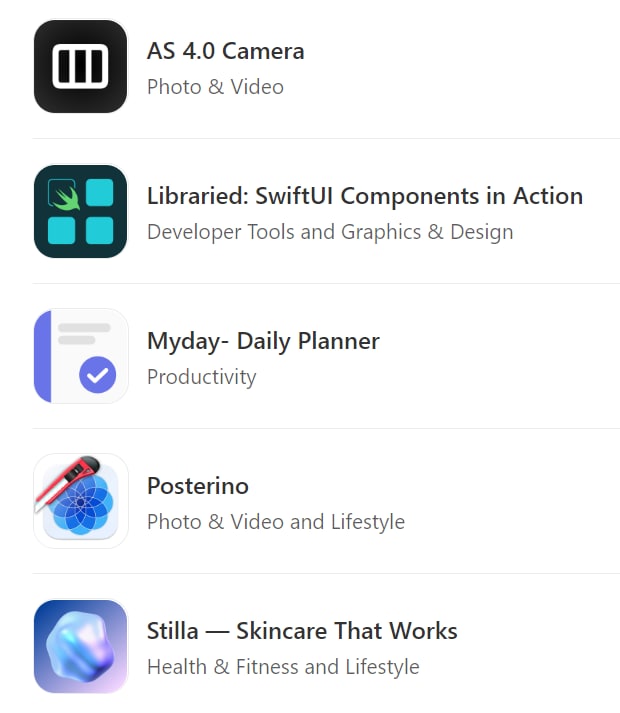Open the AS 4.0 Camera title link
Image resolution: width=620 pixels, height=713 pixels.
225,51
